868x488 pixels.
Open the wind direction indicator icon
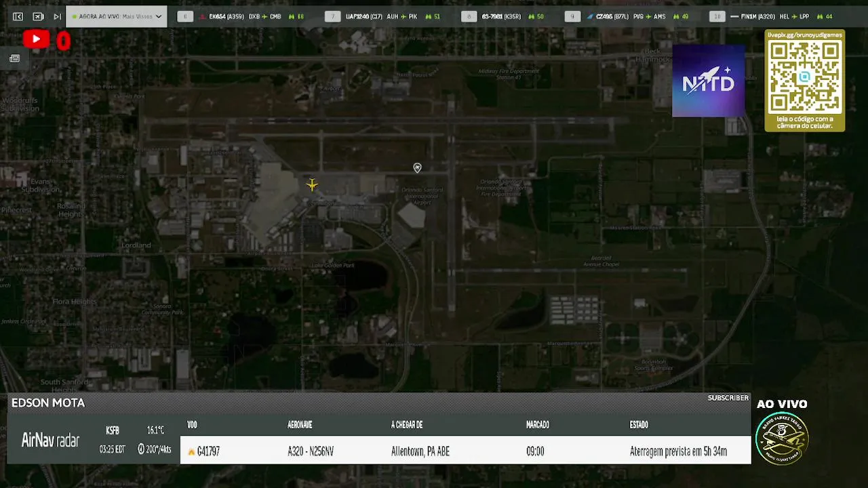pyautogui.click(x=141, y=449)
